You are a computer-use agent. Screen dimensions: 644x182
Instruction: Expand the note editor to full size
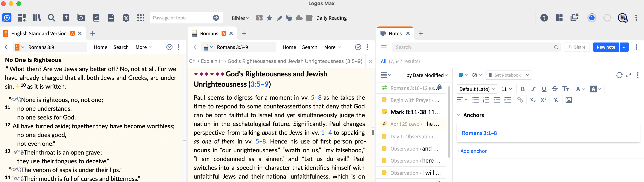pyautogui.click(x=629, y=75)
